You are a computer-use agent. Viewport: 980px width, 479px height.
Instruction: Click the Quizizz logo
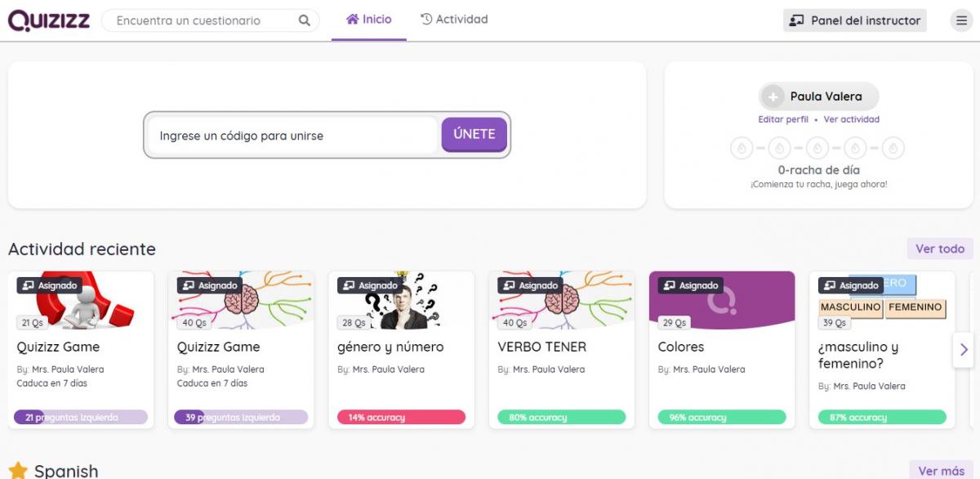click(x=49, y=20)
